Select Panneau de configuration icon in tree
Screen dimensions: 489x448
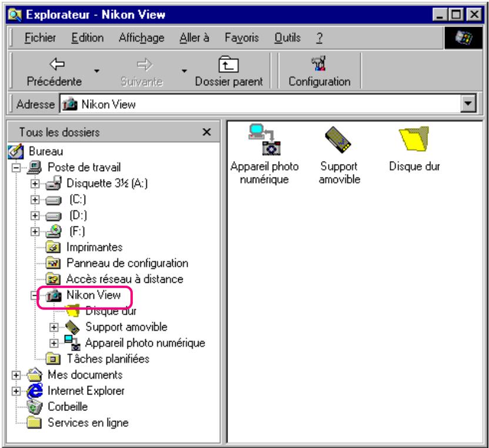[x=53, y=263]
